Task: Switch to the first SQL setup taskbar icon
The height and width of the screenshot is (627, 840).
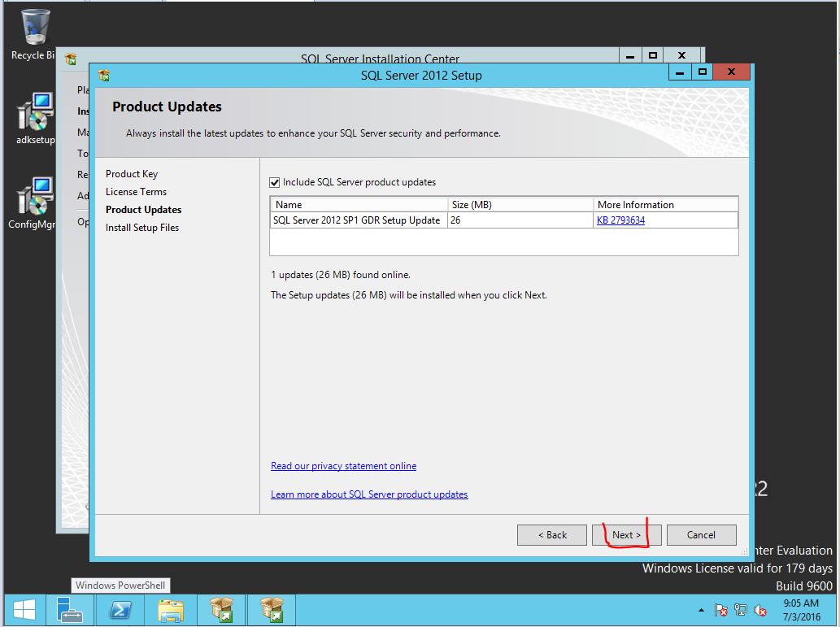Action: pyautogui.click(x=221, y=611)
